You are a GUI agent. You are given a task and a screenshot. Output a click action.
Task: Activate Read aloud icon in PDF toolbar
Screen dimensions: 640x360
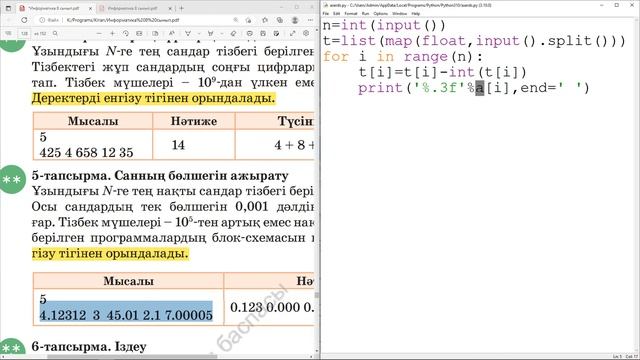point(172,33)
